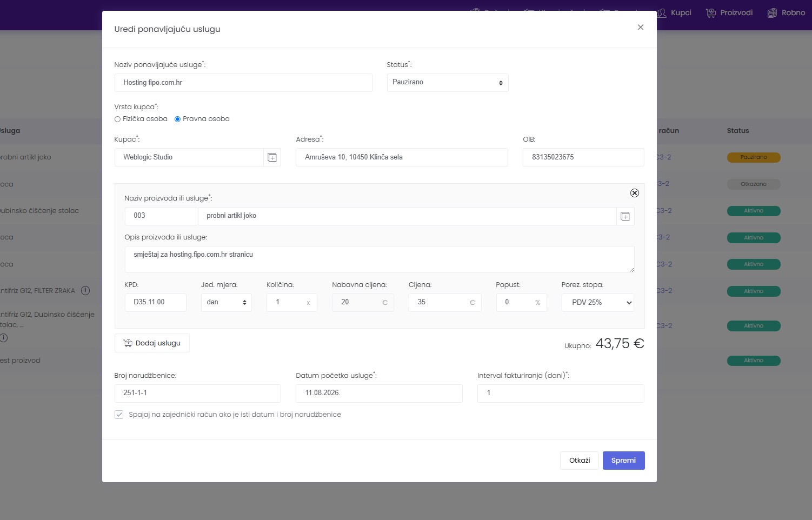Click Dubinsko čišćenje stolac row text
The height and width of the screenshot is (520, 812).
pos(39,211)
